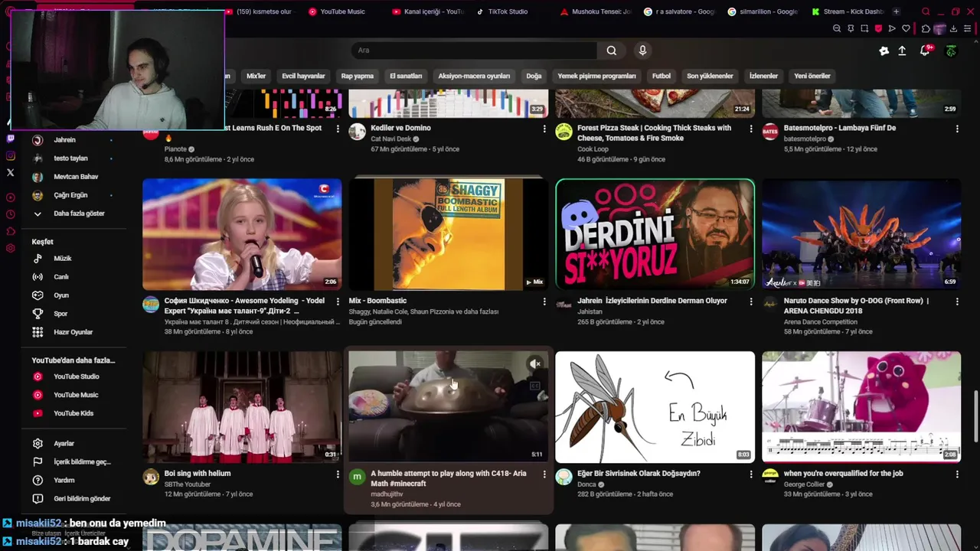Open YouTube notifications bell
The image size is (980, 551).
click(x=925, y=51)
